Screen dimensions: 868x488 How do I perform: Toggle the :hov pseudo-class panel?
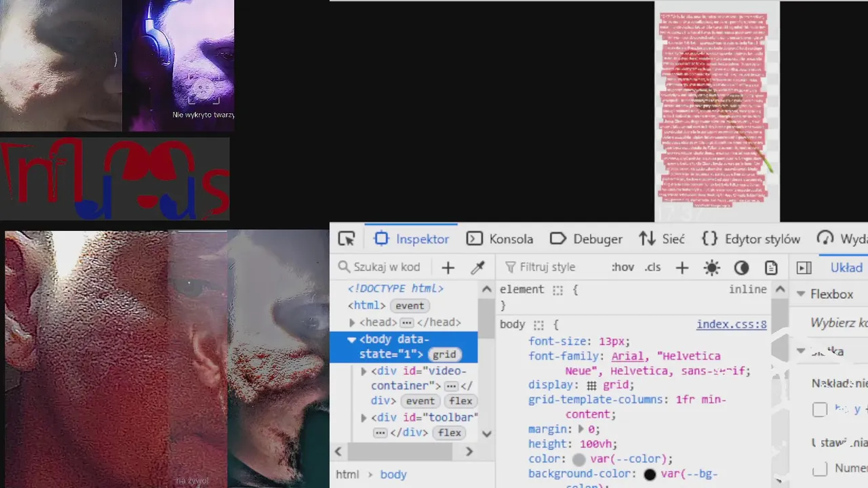point(623,267)
